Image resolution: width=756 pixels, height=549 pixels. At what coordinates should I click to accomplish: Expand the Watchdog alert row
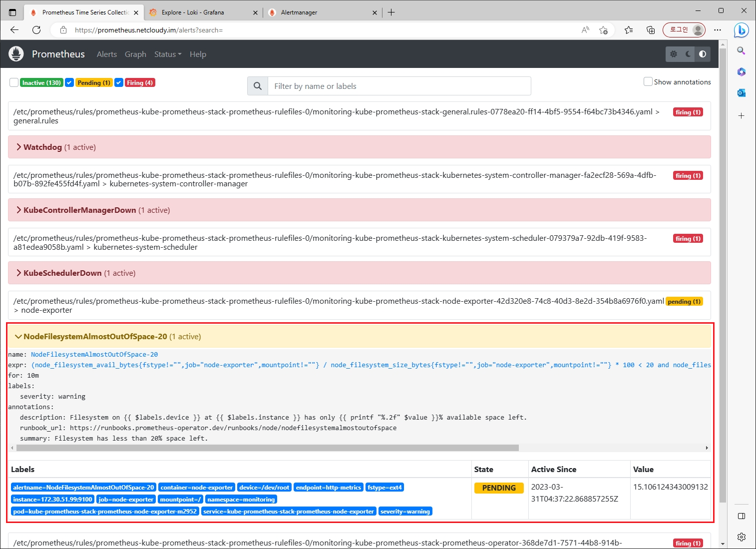[x=360, y=147]
